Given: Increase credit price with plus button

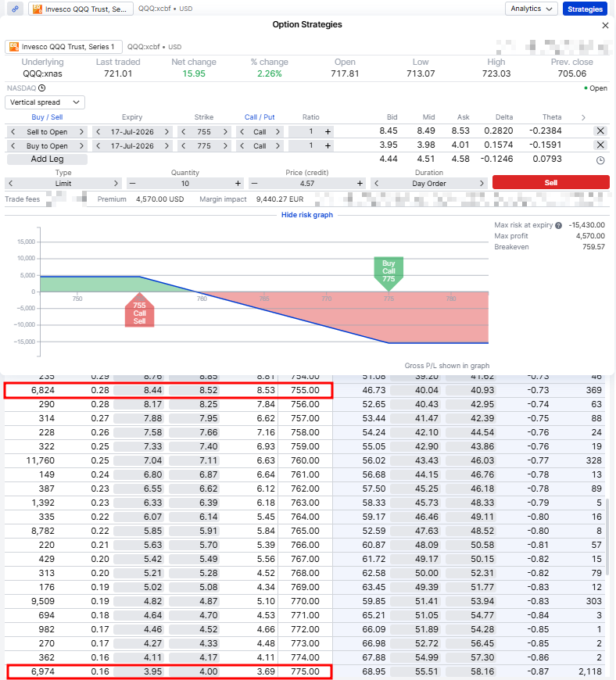Looking at the screenshot, I should point(360,184).
